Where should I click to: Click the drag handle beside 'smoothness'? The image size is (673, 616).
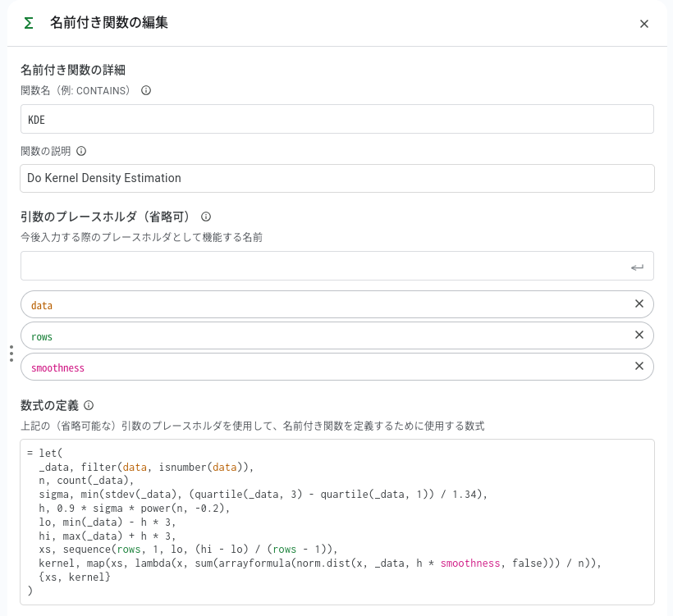click(x=11, y=354)
